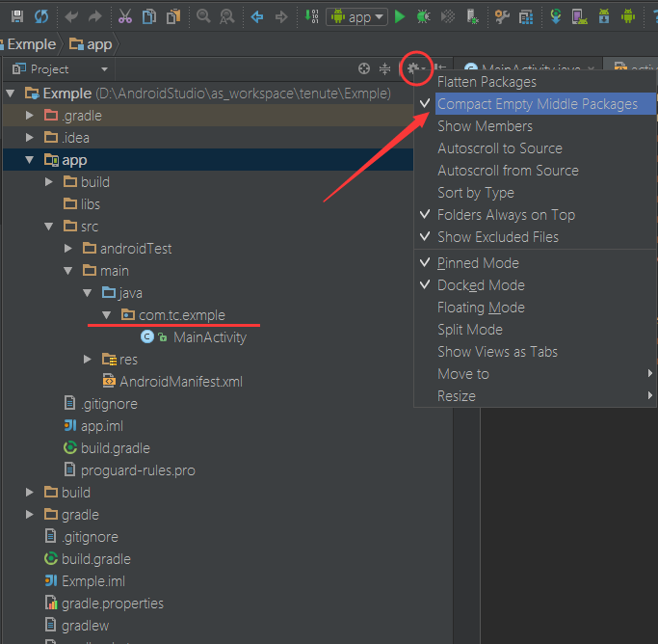Open the app run configuration dropdown
Screen dimensions: 658x644
(x=356, y=17)
